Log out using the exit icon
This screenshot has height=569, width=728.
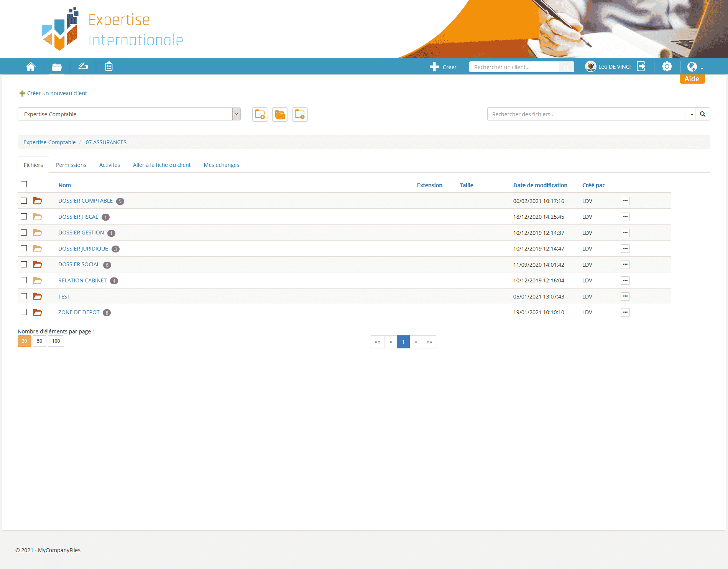coord(641,66)
